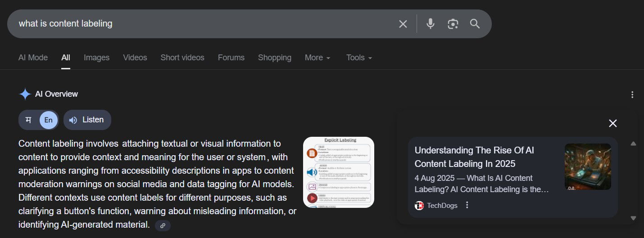Screen dimensions: 644x238
Task: Click the TechDogs source name
Action: [x=442, y=206]
